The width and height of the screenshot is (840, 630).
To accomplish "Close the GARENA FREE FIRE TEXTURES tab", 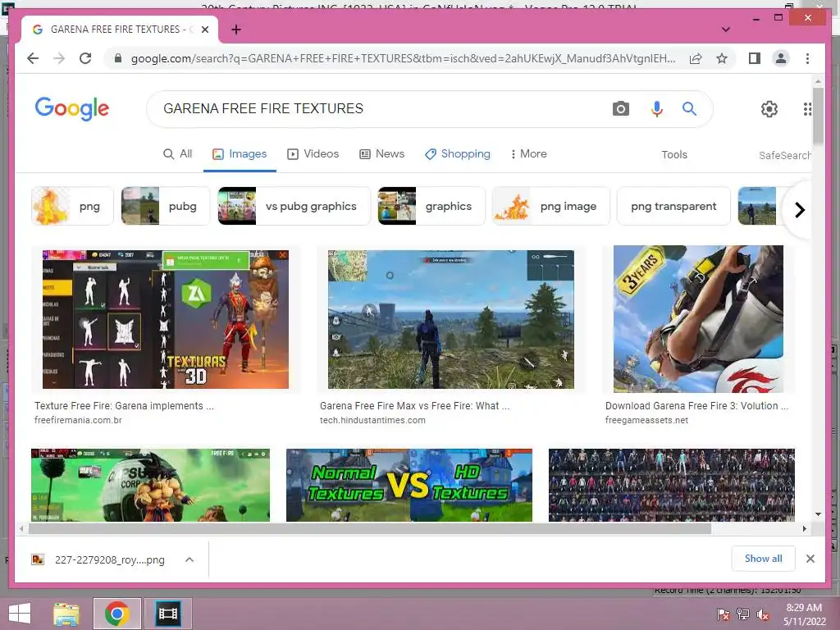I will coord(204,30).
